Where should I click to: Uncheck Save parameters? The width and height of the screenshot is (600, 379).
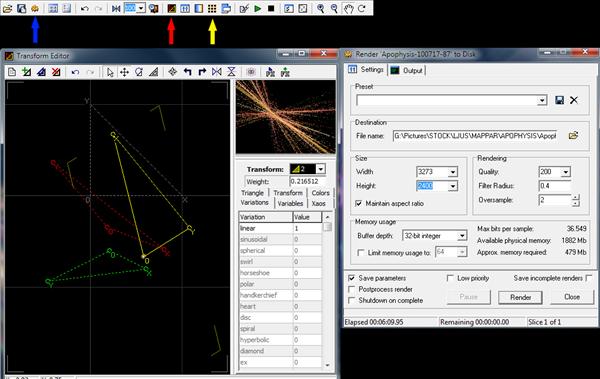[x=351, y=278]
